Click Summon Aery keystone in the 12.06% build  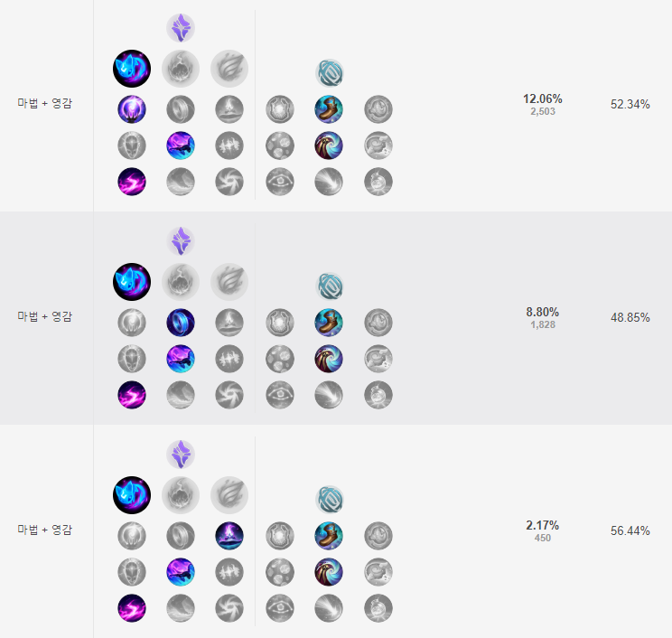tap(132, 68)
